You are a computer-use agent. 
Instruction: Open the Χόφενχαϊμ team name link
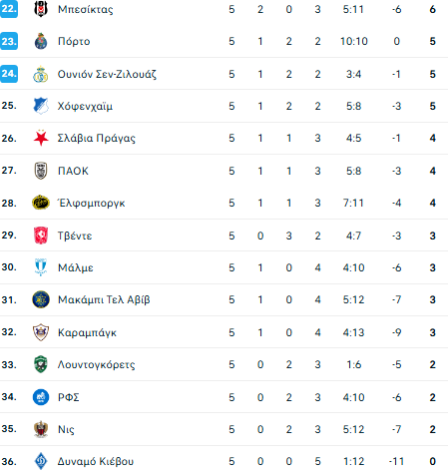(85, 106)
